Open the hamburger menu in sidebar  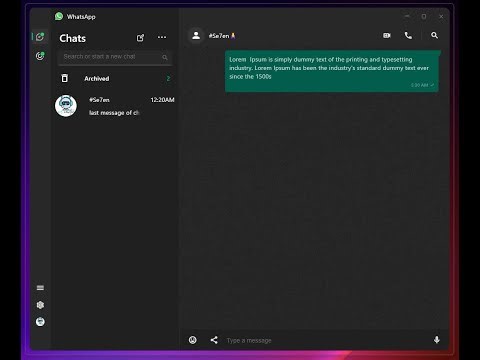click(40, 288)
